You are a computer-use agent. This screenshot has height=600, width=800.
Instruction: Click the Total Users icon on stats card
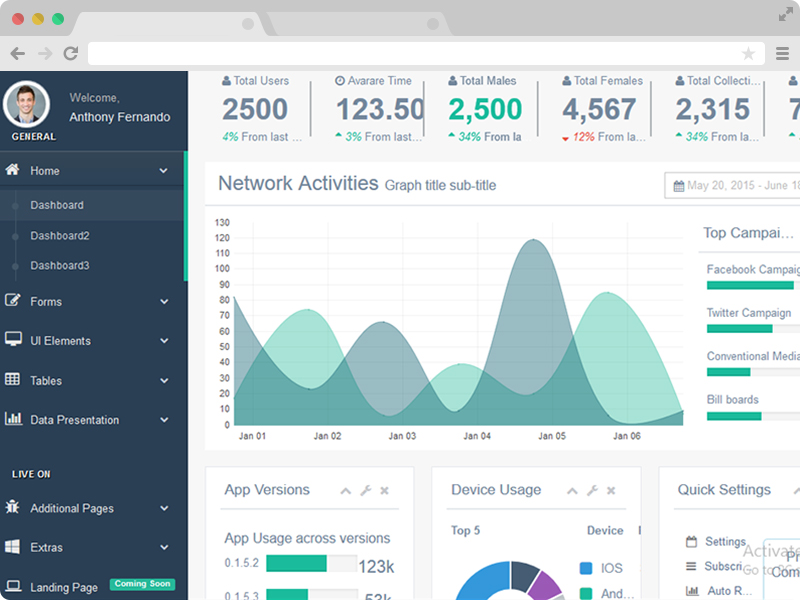tap(226, 80)
